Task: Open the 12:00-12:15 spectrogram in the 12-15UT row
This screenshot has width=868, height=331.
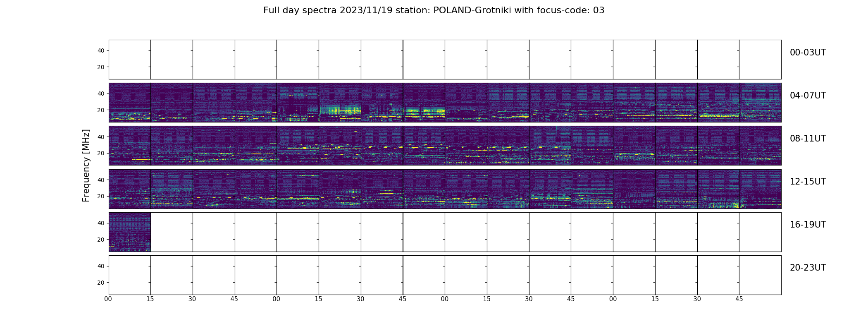Action: coord(130,189)
